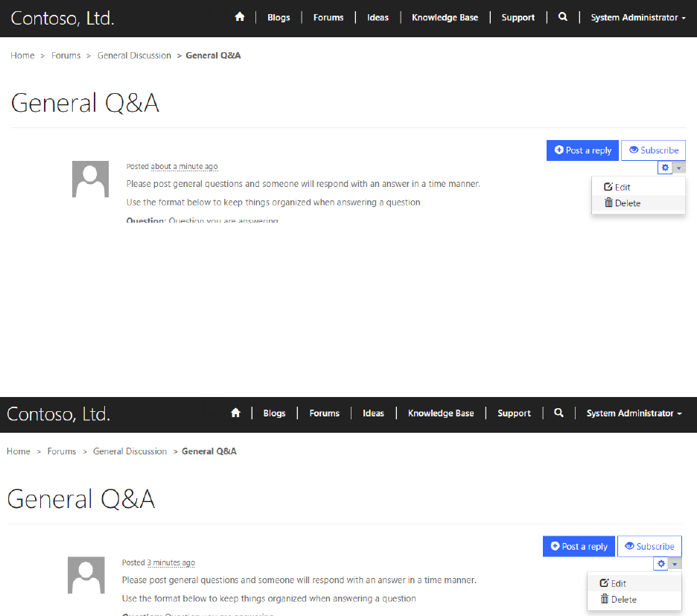Click upper General Q&A page heading
697x616 pixels.
(x=85, y=104)
